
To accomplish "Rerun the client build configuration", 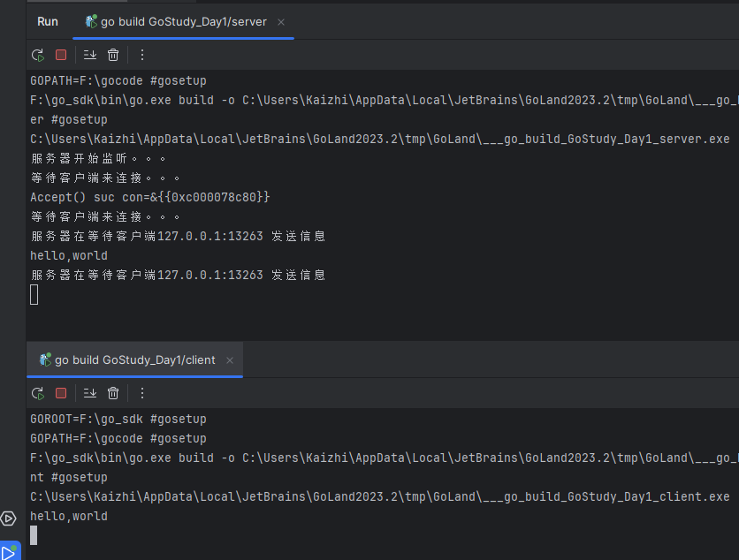I will point(38,393).
